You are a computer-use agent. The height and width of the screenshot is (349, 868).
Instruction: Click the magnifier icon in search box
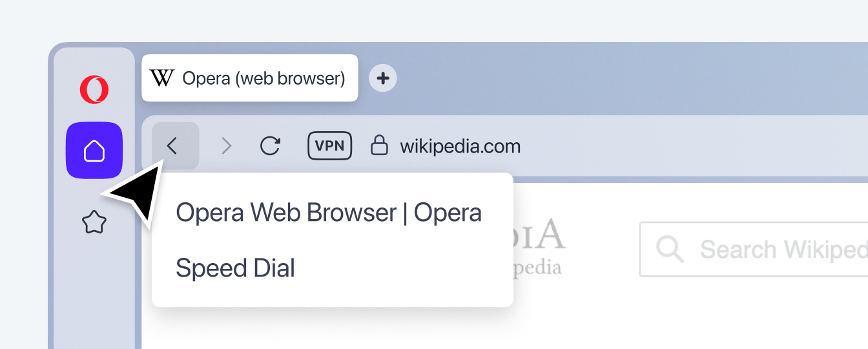pos(669,249)
